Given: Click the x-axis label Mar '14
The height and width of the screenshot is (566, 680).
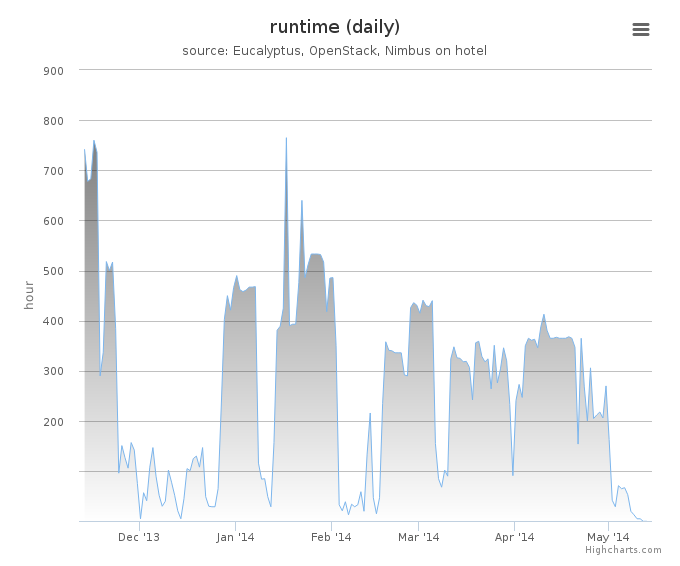Looking at the screenshot, I should coord(418,537).
